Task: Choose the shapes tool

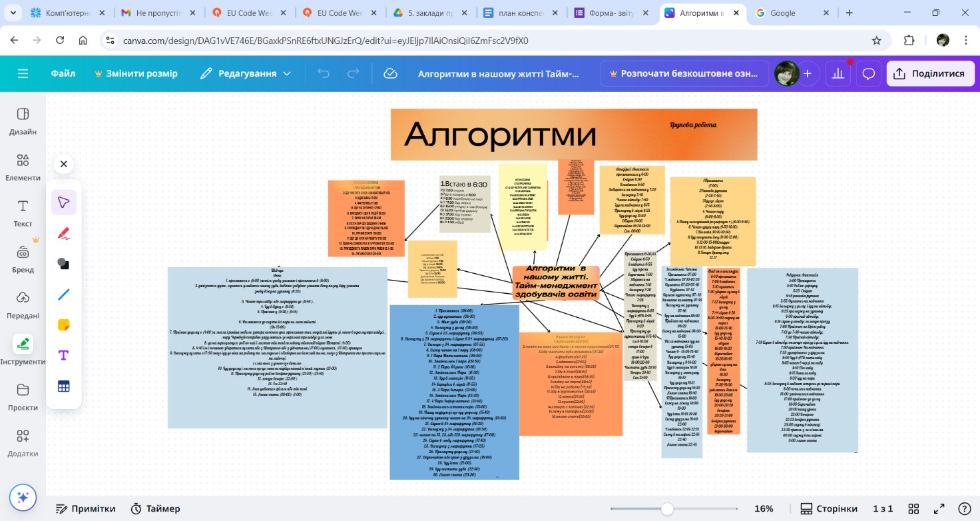Action: coord(64,264)
